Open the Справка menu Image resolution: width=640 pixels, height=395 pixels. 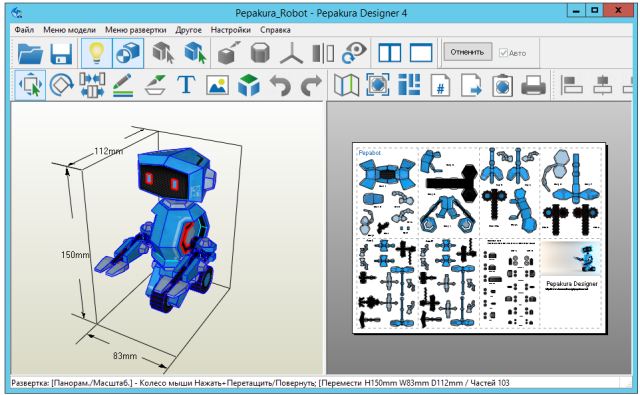[x=276, y=30]
